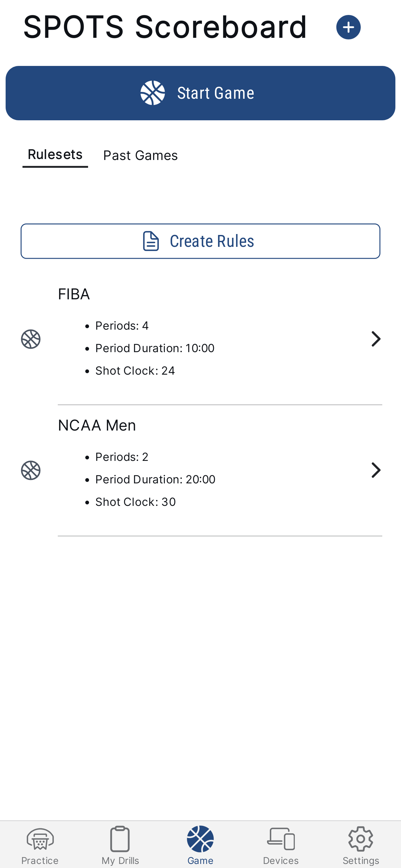Click the Create Rules button
401x868 pixels.
[x=200, y=241]
